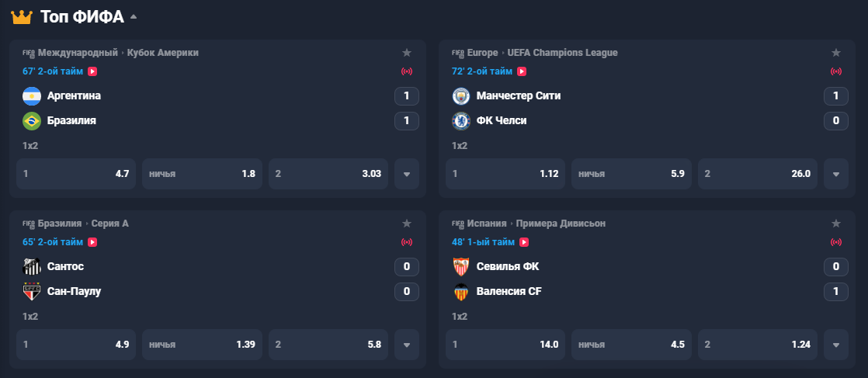
Task: Open live stream icon for Champions League match
Action: coord(522,71)
